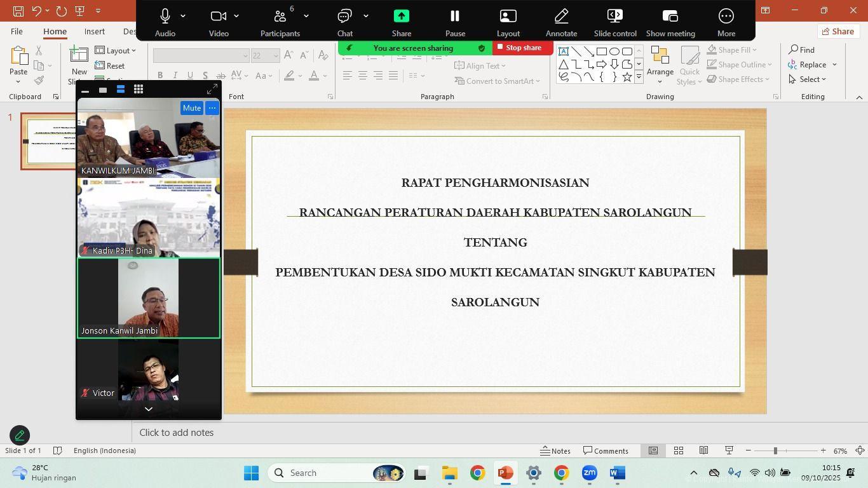Open the font size dropdown

coord(276,55)
